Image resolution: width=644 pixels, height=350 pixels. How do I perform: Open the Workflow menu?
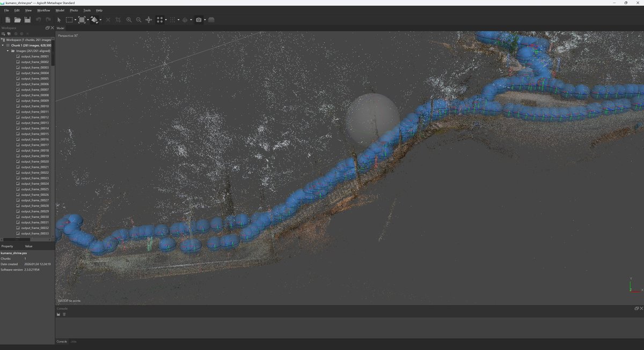click(x=43, y=10)
